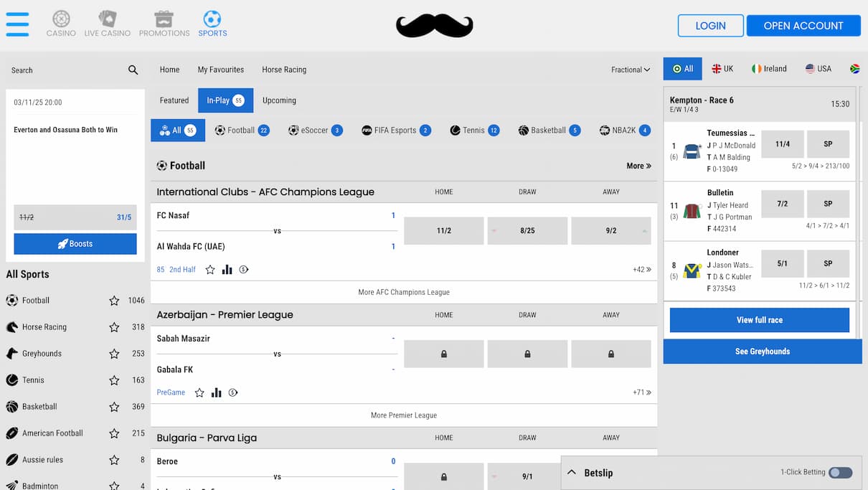Click the mustache logo

434,26
